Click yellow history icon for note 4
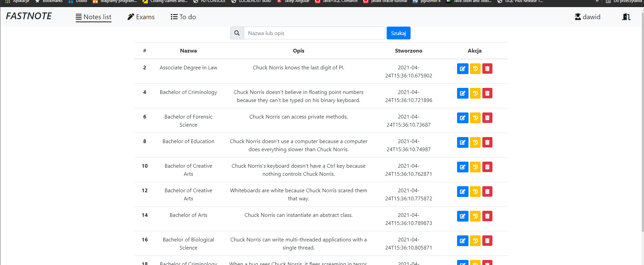Screen dimensions: 644x265 point(475,93)
